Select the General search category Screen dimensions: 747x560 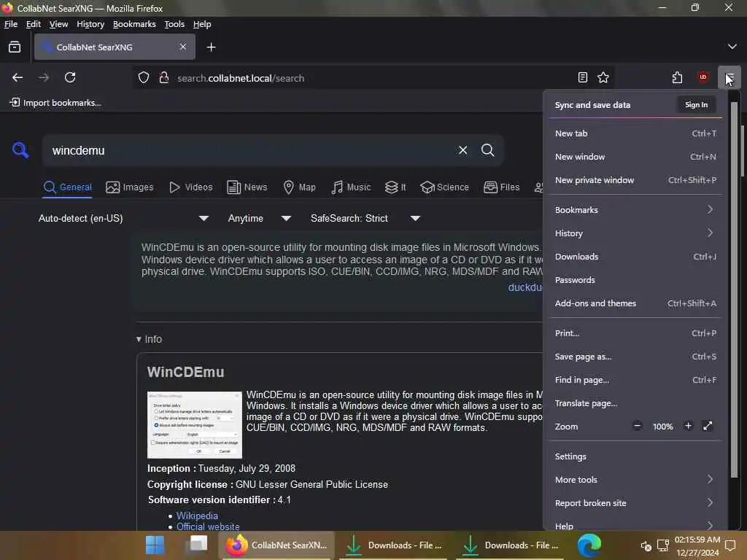point(68,187)
